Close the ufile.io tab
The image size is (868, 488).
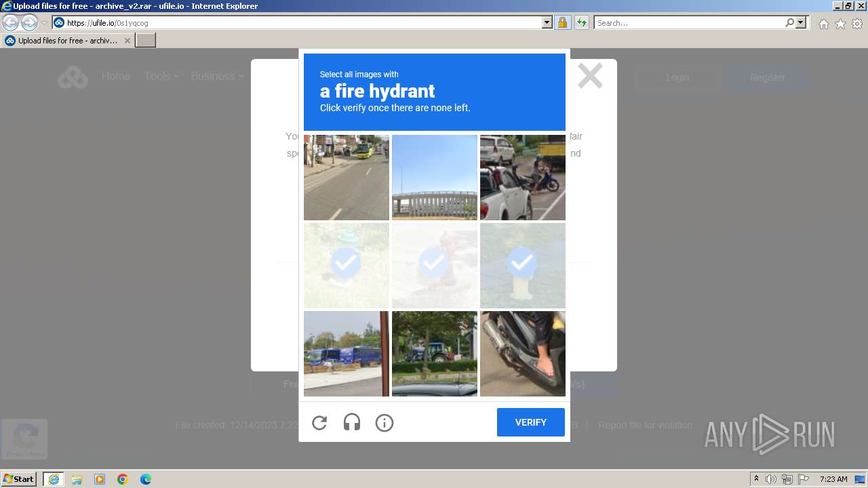click(x=127, y=41)
